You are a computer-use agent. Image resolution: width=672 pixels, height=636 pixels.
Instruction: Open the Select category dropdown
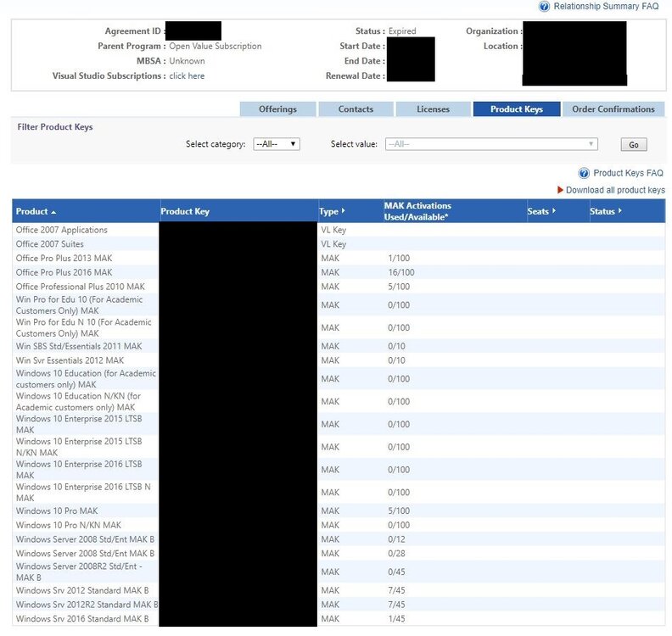(277, 144)
